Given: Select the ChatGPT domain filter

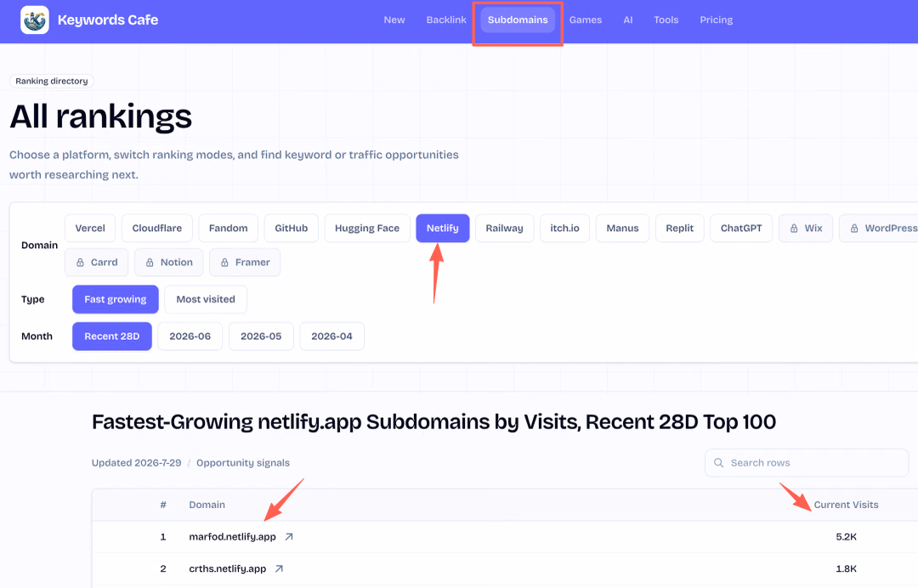Looking at the screenshot, I should (x=741, y=229).
